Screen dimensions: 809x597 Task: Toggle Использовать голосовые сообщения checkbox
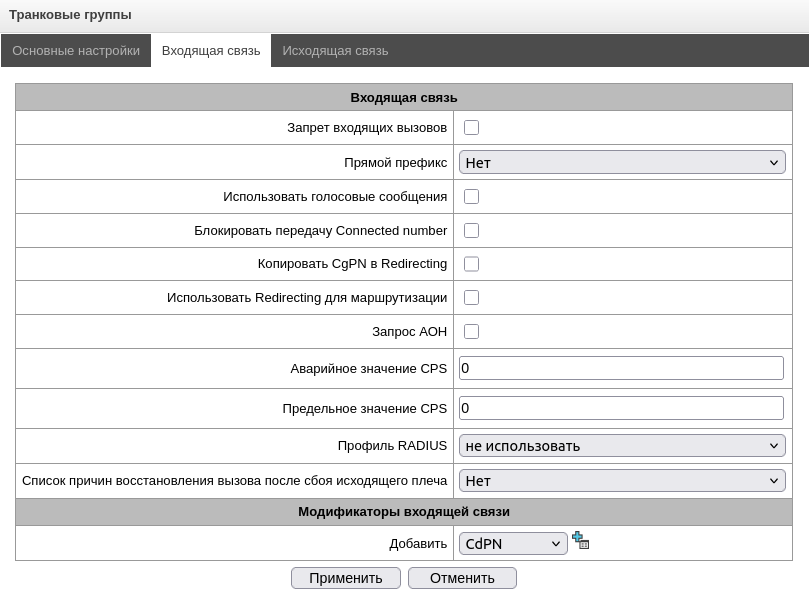coord(471,197)
